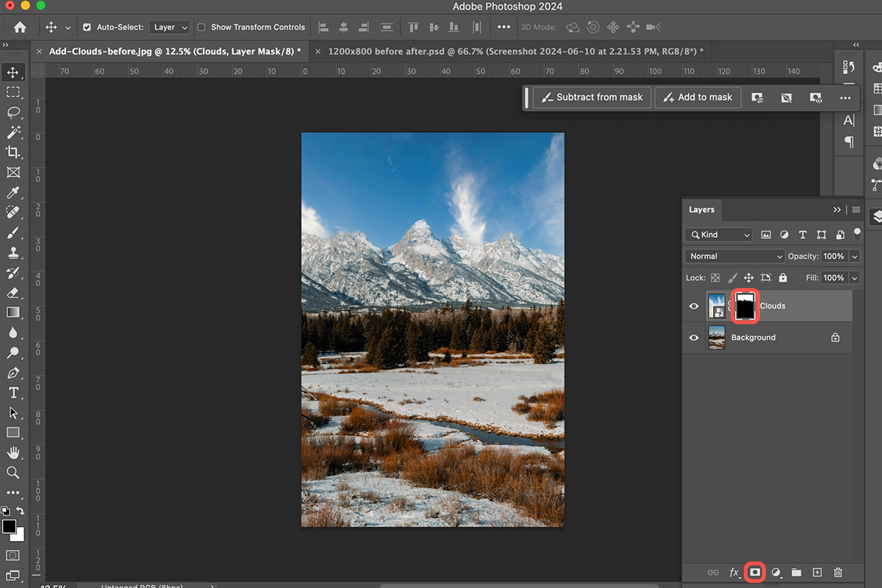This screenshot has width=882, height=588.
Task: Open the Auto-Select Layer dropdown
Action: click(x=170, y=27)
